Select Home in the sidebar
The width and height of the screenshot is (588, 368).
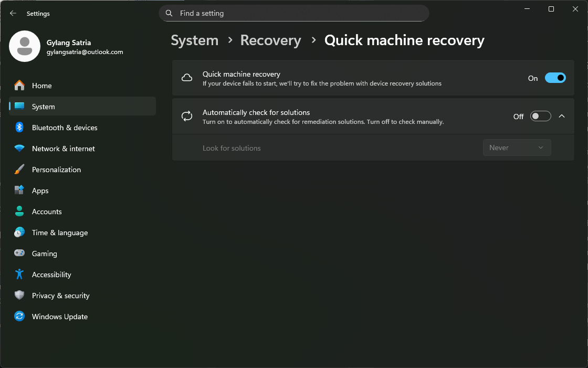pos(41,86)
